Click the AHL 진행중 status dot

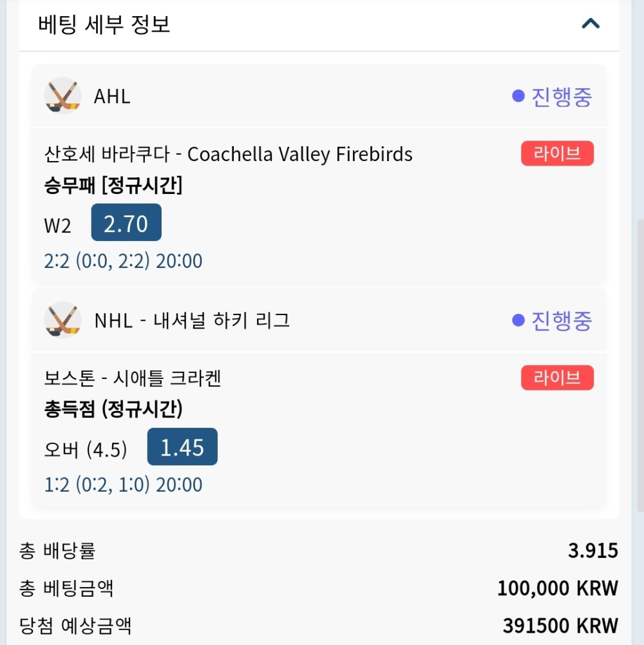point(518,97)
